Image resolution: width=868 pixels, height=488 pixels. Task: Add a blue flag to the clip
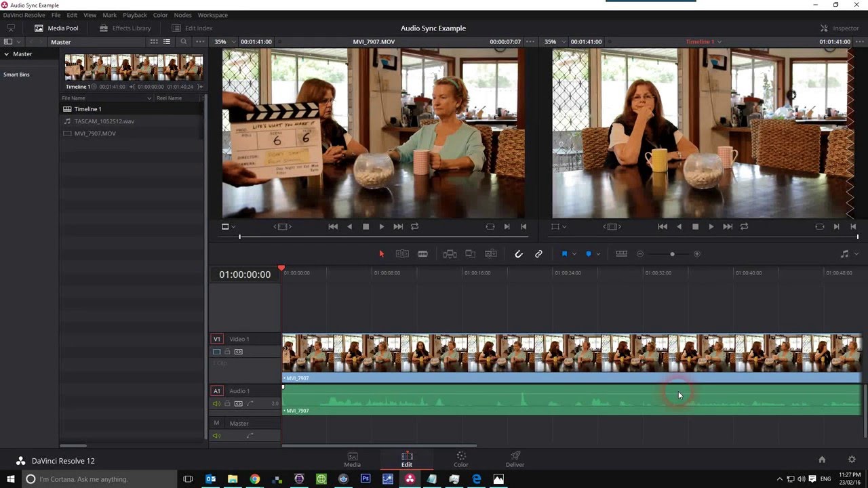(564, 254)
